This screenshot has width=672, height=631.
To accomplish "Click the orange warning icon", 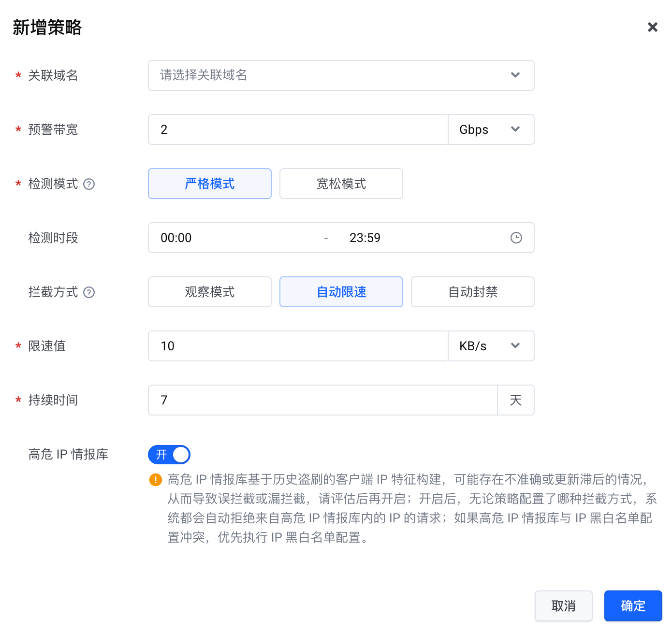I will tap(155, 480).
